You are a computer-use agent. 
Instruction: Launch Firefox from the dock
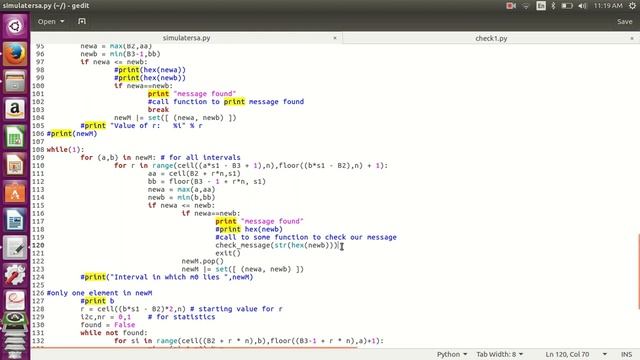15,54
